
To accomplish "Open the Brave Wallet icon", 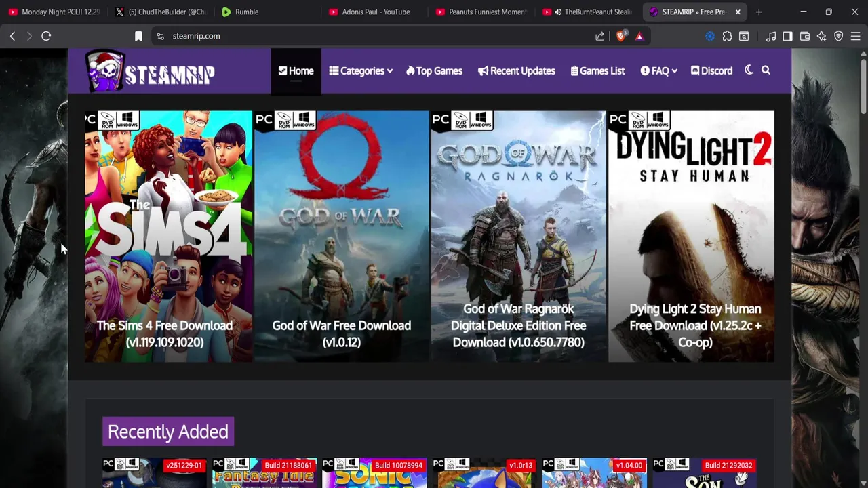I will tap(805, 36).
